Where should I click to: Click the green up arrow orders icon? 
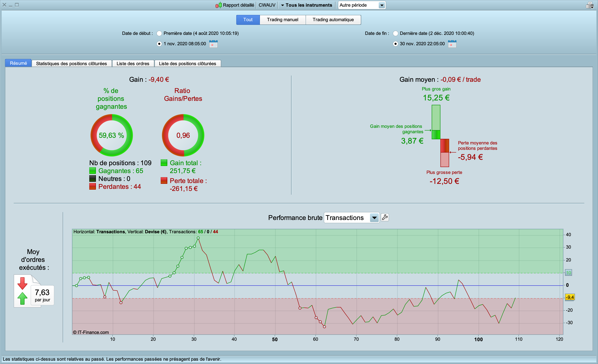pos(22,298)
